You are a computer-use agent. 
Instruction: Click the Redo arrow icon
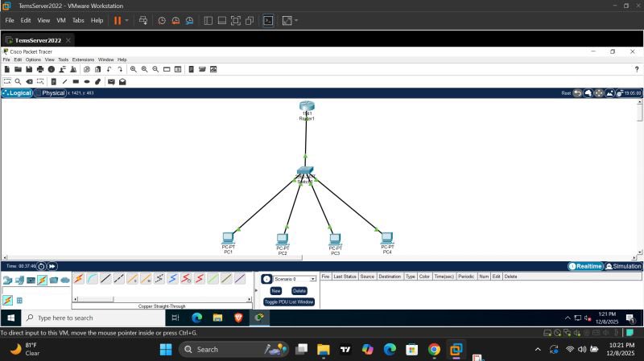pos(120,69)
